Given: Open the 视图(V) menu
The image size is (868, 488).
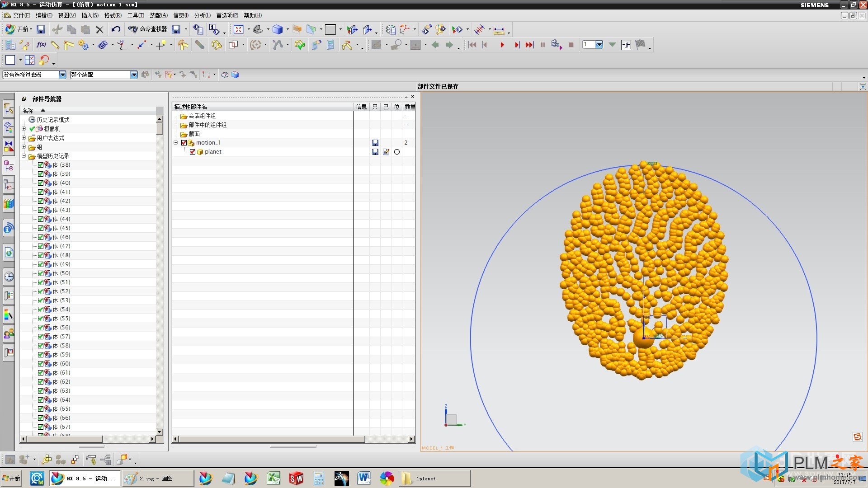Looking at the screenshot, I should [66, 15].
